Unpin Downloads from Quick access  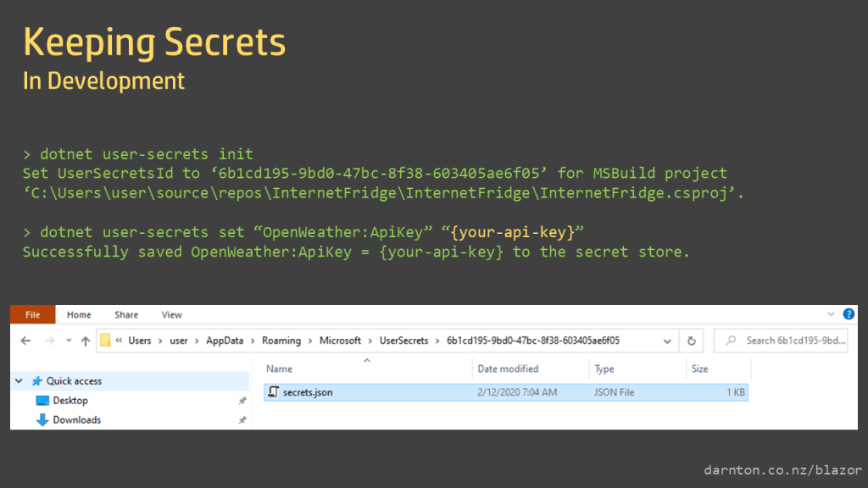pos(242,420)
